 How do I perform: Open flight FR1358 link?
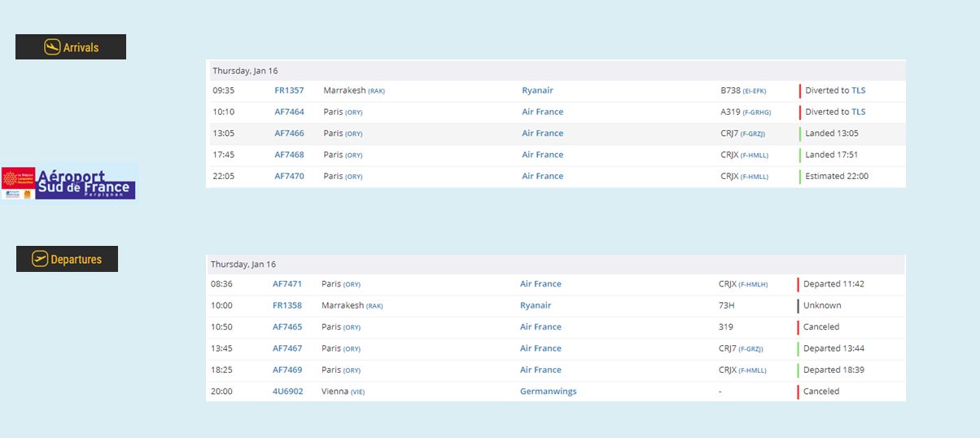[x=287, y=305]
